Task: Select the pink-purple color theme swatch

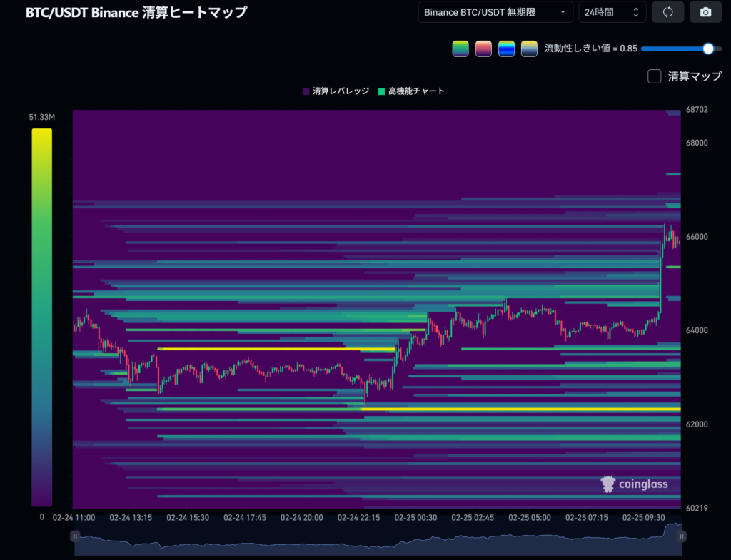Action: coord(483,49)
